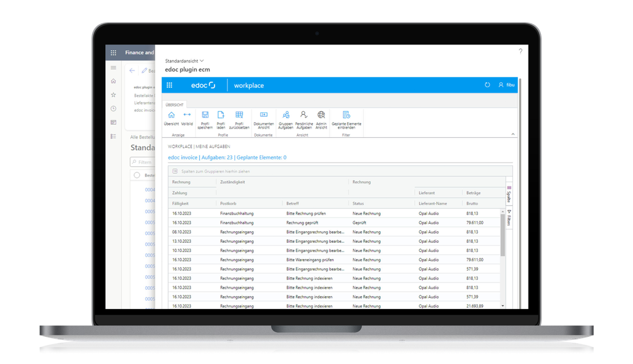Click the Beträge column group header

pos(474,193)
